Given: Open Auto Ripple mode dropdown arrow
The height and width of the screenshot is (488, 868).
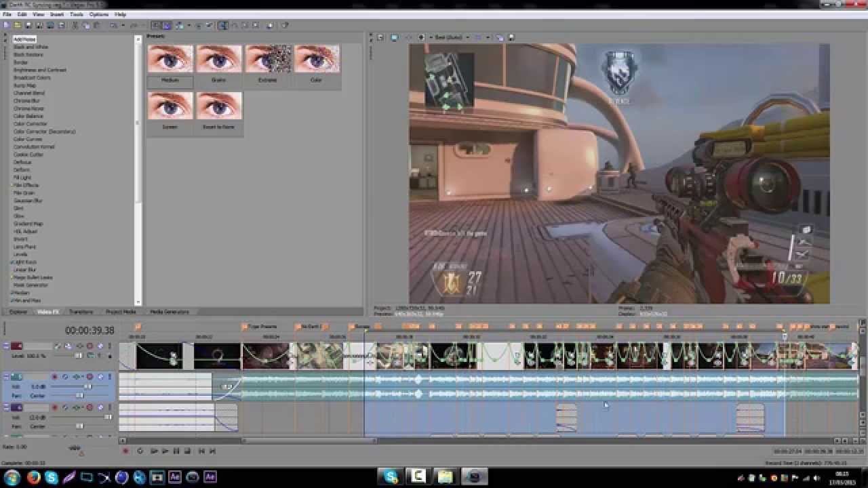Looking at the screenshot, I should pos(189,25).
